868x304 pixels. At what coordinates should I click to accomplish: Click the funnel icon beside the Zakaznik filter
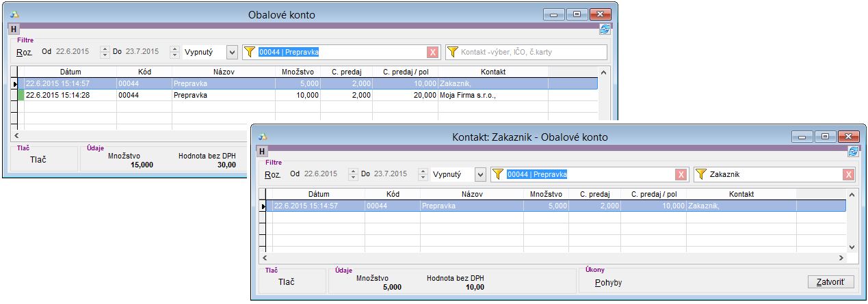[701, 175]
